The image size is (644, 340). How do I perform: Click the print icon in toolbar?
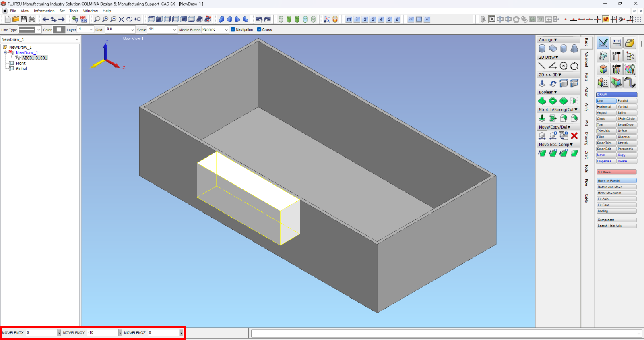point(32,19)
